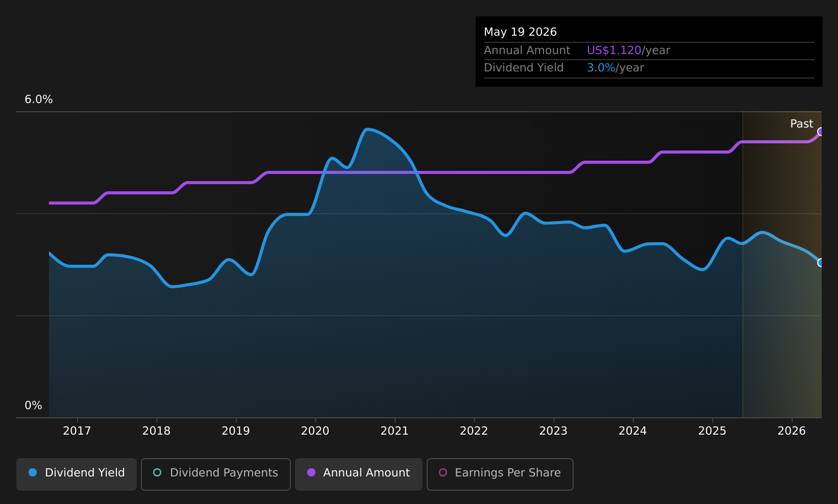
Task: Click the 2022 x-axis label
Action: coord(474,431)
